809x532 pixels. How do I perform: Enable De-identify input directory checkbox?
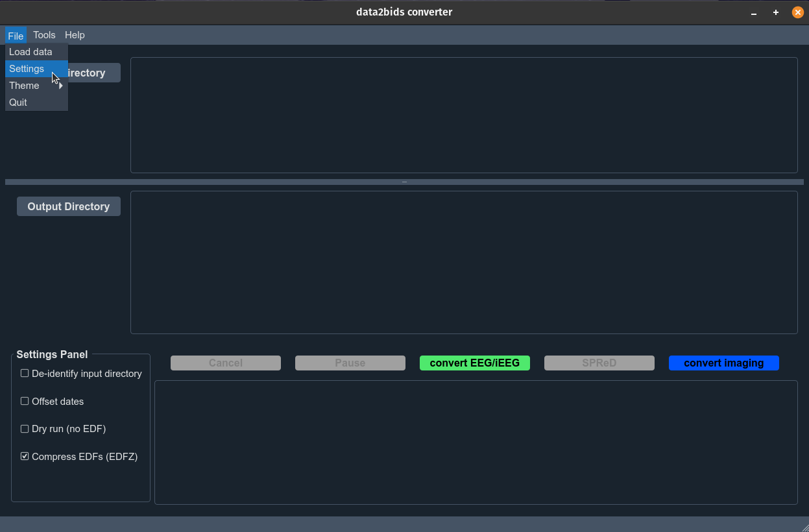(25, 374)
